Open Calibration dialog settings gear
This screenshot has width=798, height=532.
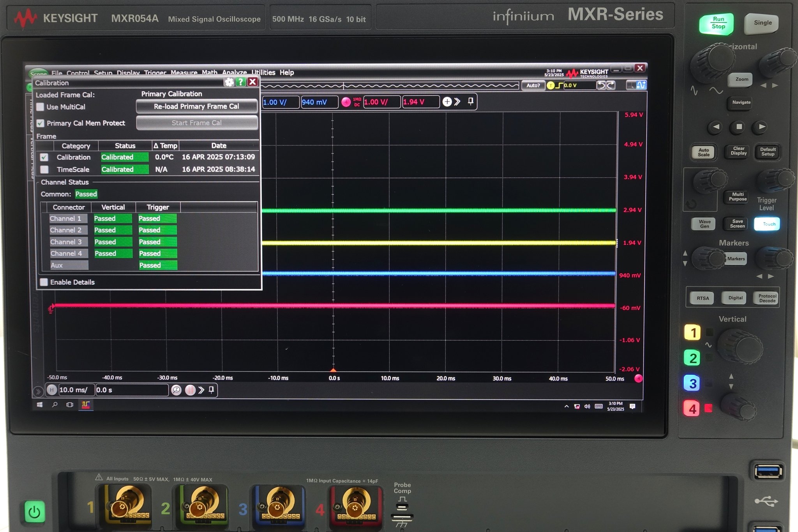click(229, 82)
